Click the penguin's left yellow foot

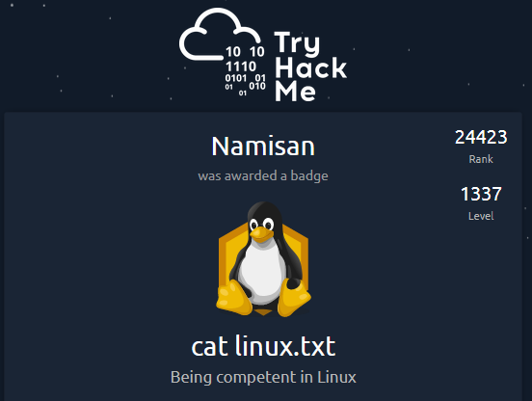pyautogui.click(x=234, y=297)
